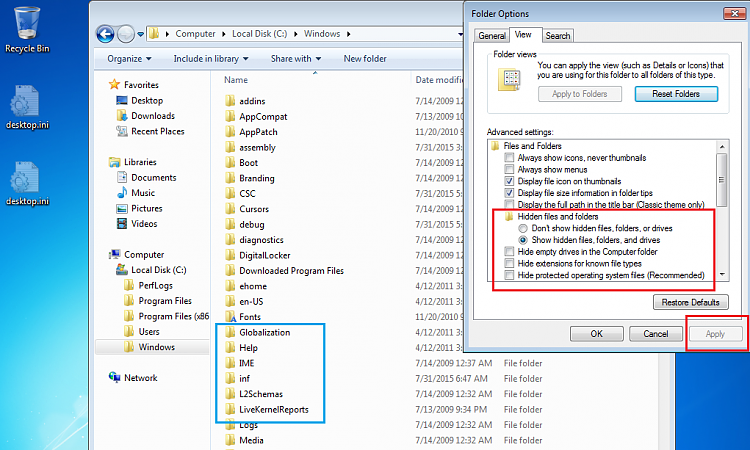Image resolution: width=750 pixels, height=450 pixels.
Task: Click the Forward navigation arrow in Explorer
Action: click(x=126, y=34)
